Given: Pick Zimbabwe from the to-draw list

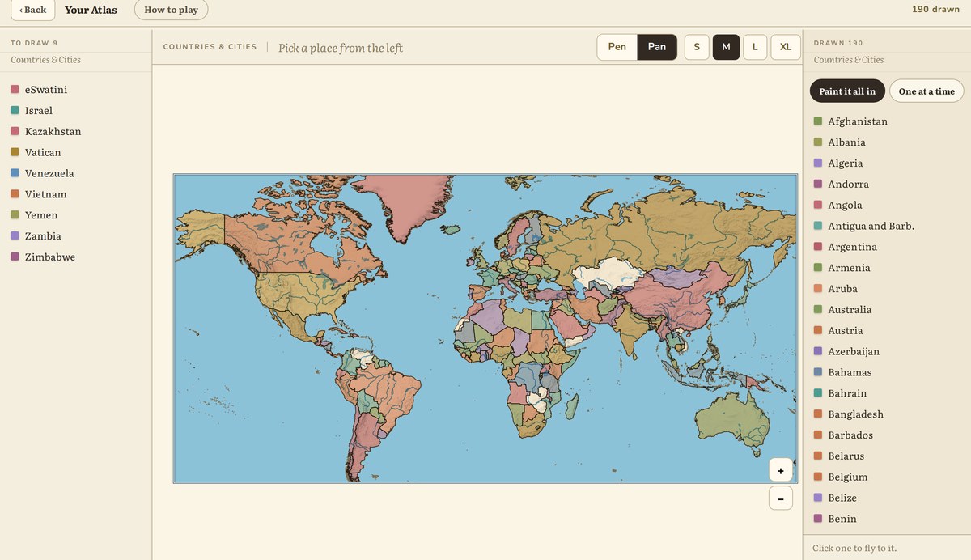Looking at the screenshot, I should (76, 257).
